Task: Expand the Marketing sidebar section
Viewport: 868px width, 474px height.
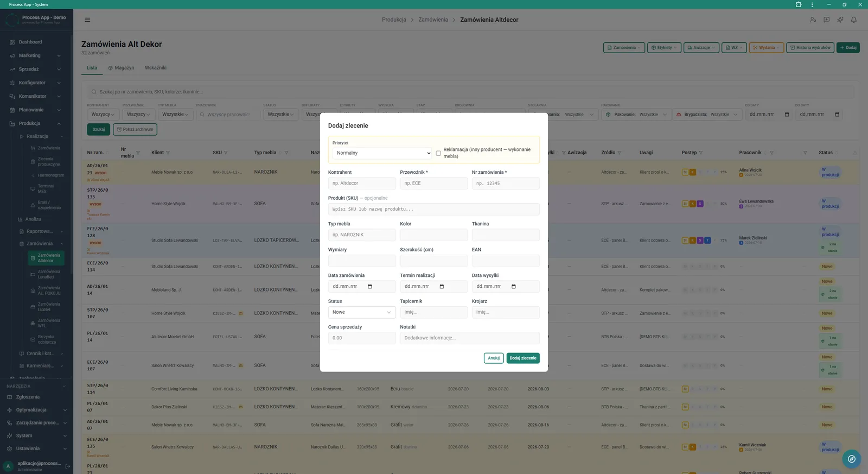Action: (x=35, y=55)
